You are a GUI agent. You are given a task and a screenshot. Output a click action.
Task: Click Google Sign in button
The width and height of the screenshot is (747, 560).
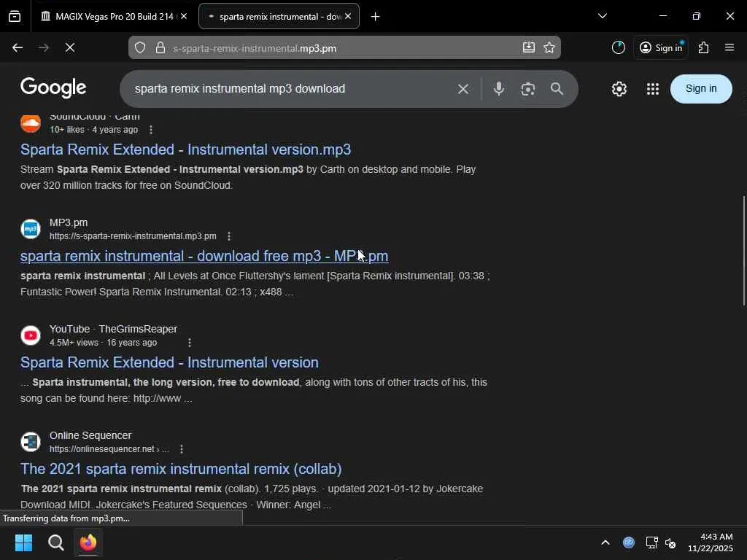click(x=701, y=88)
